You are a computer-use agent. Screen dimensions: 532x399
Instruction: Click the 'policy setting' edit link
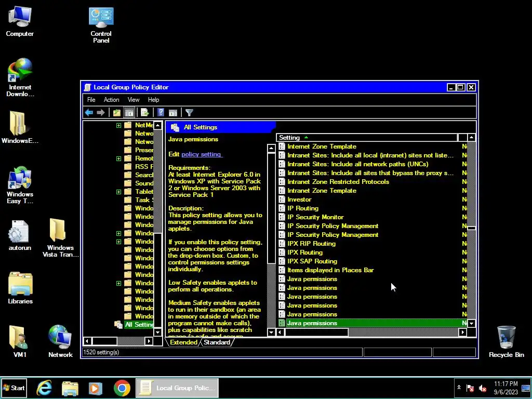coord(201,154)
